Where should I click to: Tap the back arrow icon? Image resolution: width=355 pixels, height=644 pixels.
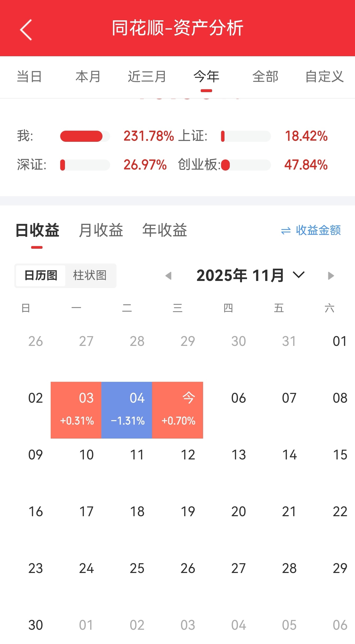[x=26, y=30]
